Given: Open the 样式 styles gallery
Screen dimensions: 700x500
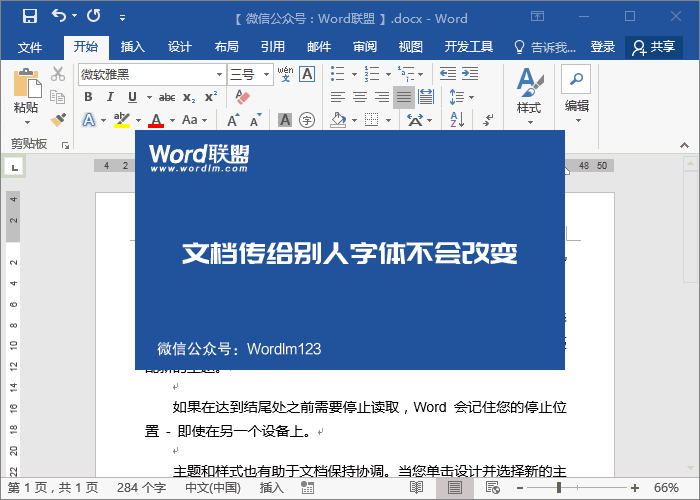Looking at the screenshot, I should tap(529, 96).
